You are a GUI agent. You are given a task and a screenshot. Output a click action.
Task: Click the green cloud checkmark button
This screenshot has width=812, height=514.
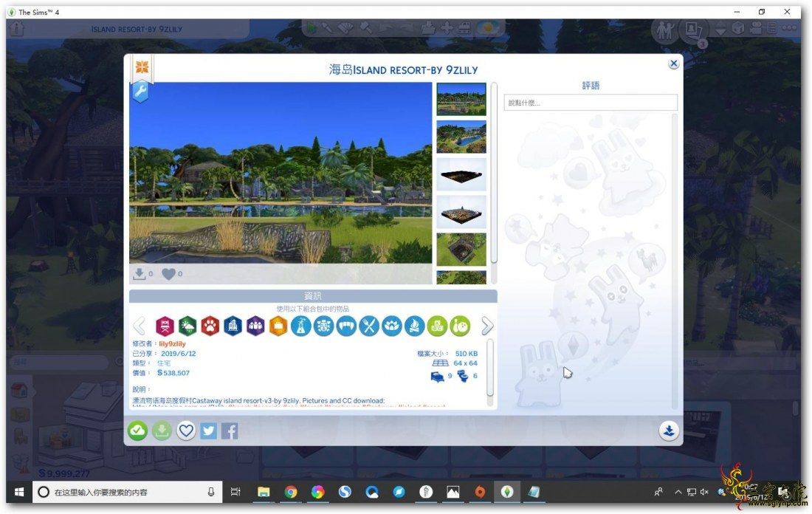pyautogui.click(x=138, y=431)
